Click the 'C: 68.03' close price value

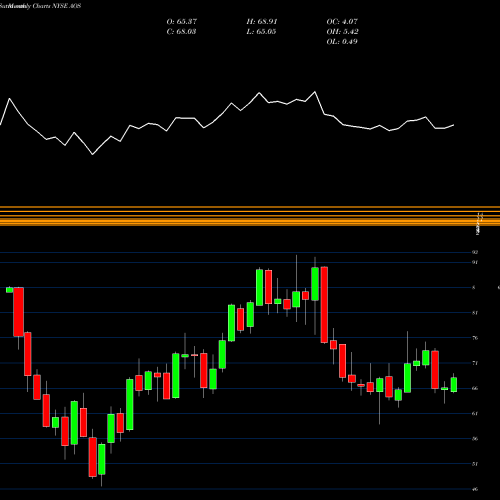click(181, 32)
